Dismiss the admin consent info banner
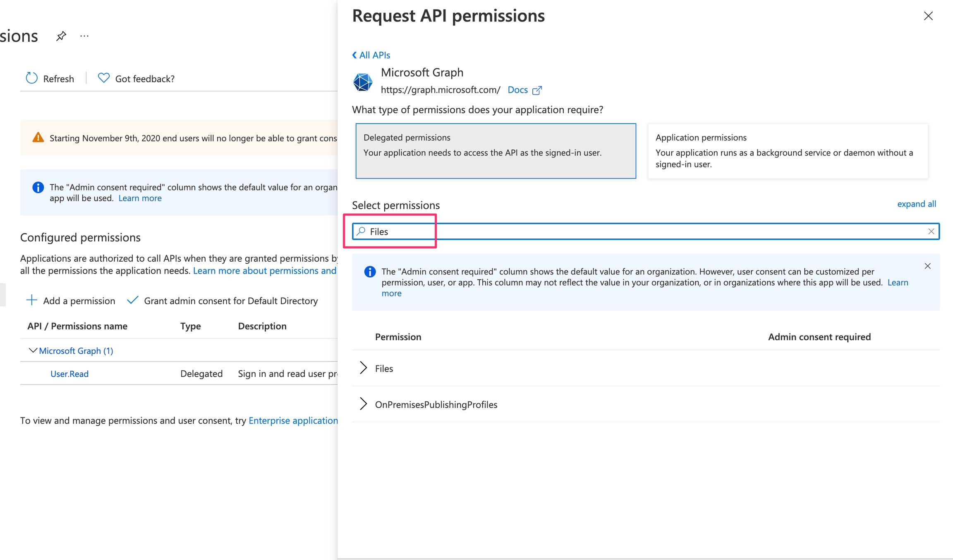This screenshot has height=560, width=953. (927, 266)
